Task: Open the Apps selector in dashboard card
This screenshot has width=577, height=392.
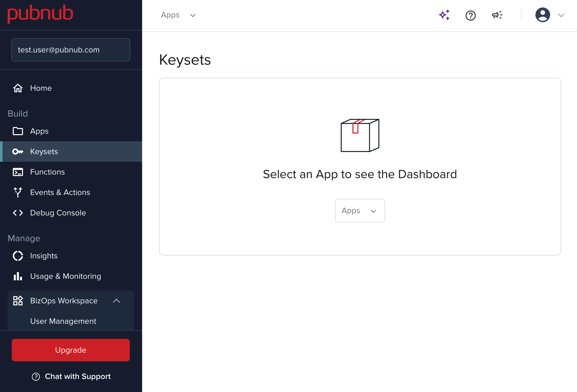Action: pos(360,211)
